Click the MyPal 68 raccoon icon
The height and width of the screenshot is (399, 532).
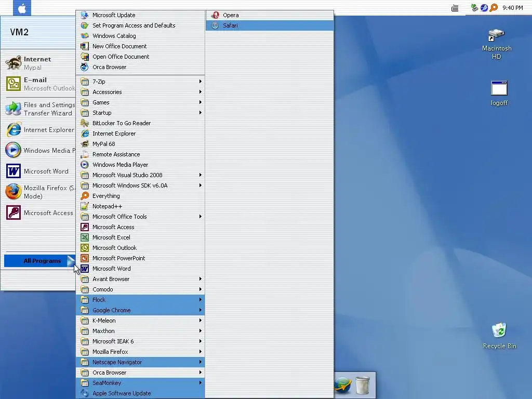pos(85,144)
